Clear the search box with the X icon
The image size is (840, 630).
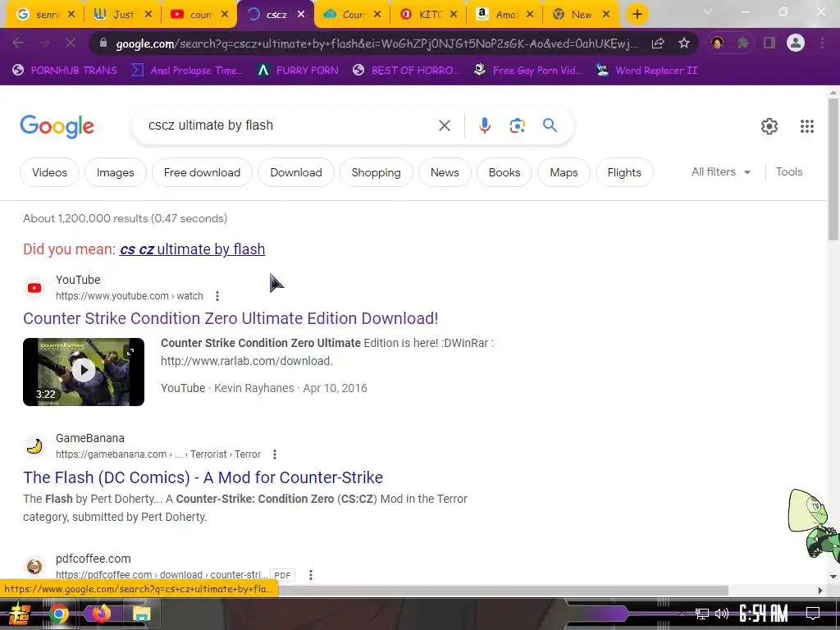(444, 126)
